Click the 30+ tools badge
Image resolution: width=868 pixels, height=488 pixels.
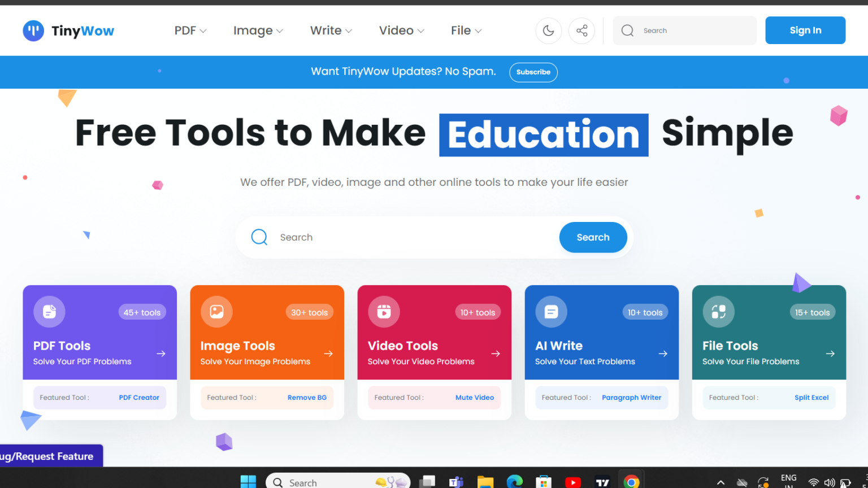[309, 312]
